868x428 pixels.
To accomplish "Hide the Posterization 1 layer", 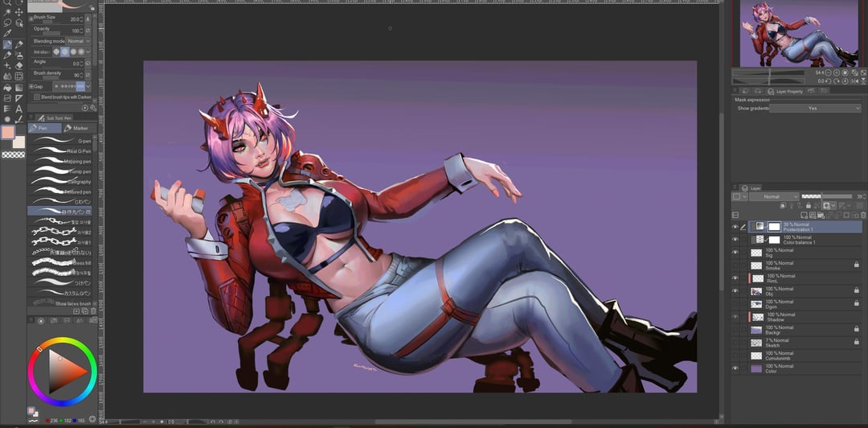I will pyautogui.click(x=735, y=227).
